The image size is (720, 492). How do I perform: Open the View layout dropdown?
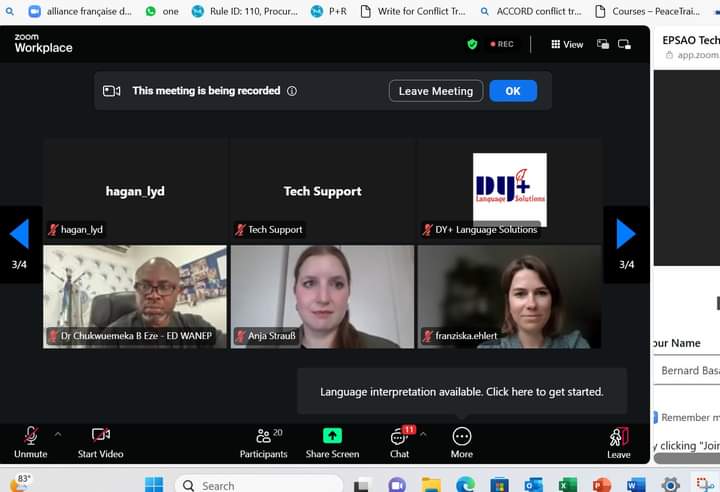tap(567, 44)
